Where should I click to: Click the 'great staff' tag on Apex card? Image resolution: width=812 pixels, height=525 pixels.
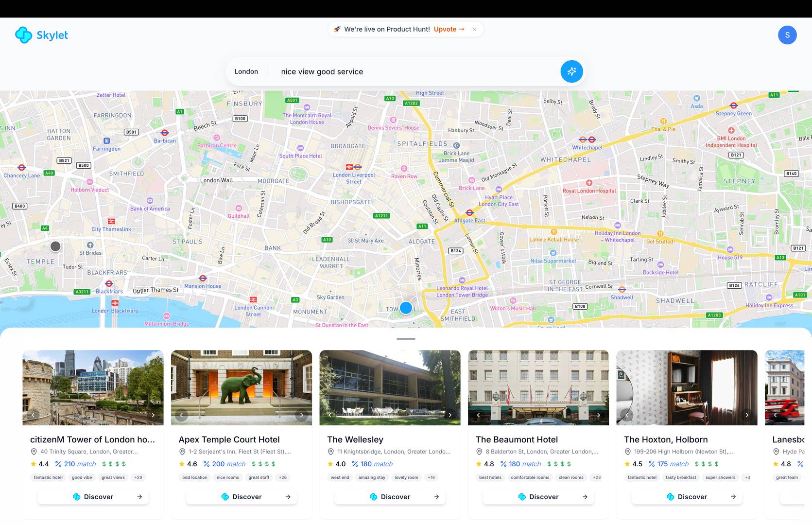coord(259,477)
